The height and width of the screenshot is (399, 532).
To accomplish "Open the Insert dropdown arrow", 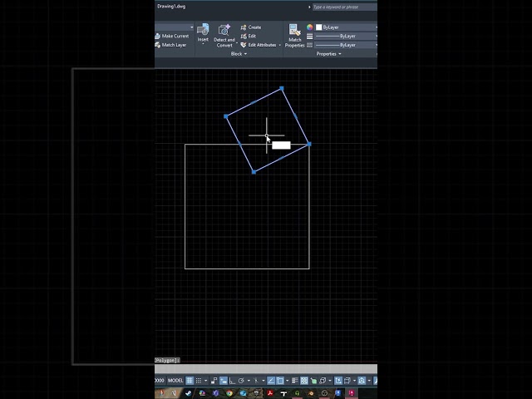I will point(203,44).
